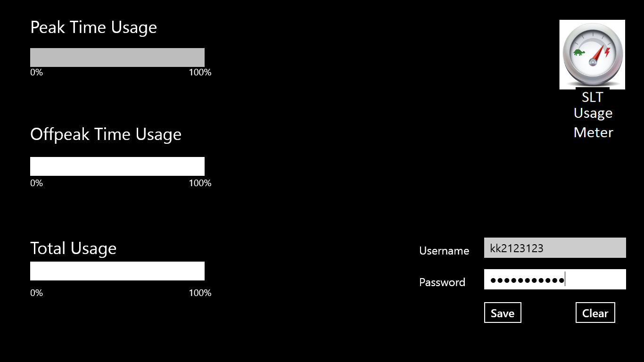The image size is (644, 362).
Task: Focus the Username input field
Action: coord(555,248)
